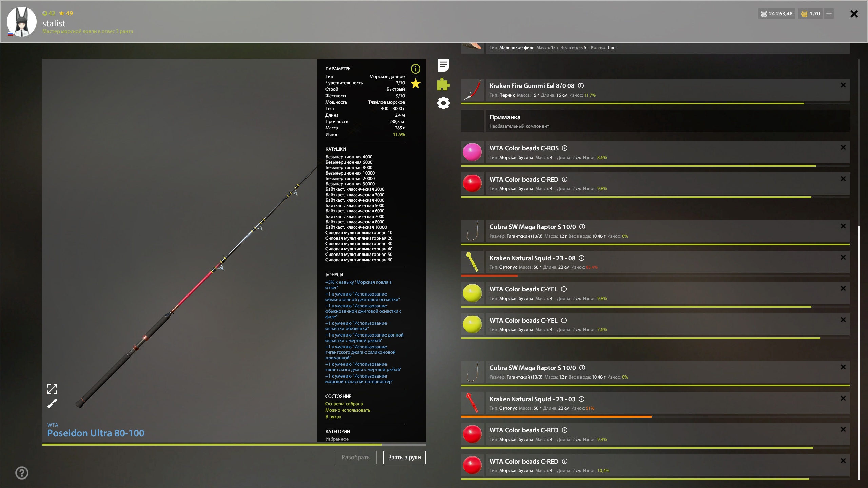868x488 pixels.
Task: Open info for second Cobra SW Mega Raptor
Action: coord(582,368)
